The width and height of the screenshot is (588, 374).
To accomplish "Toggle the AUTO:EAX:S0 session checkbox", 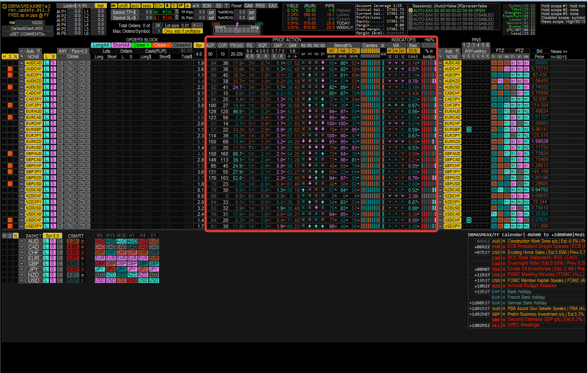I will (x=410, y=10).
